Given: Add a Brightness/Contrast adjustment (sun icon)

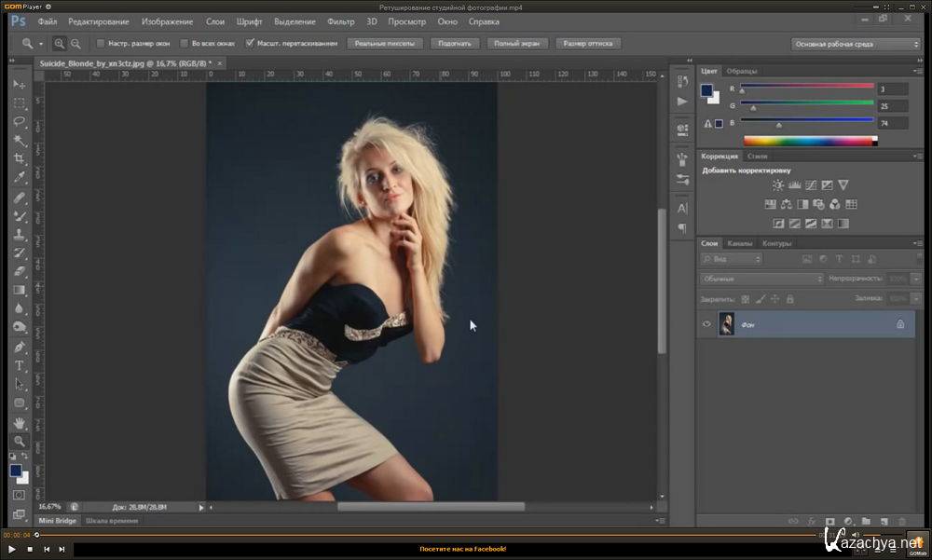Looking at the screenshot, I should click(777, 185).
